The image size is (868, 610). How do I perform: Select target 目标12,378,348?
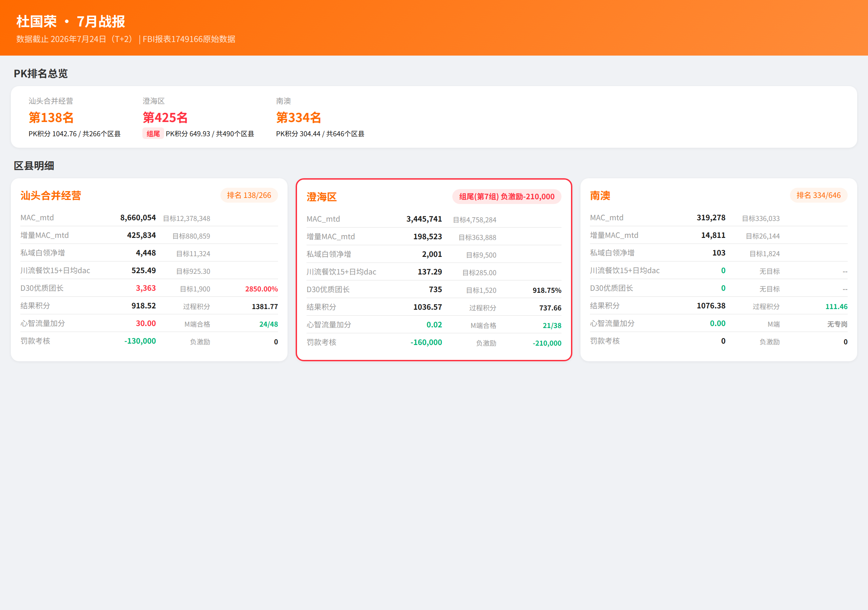coord(186,219)
